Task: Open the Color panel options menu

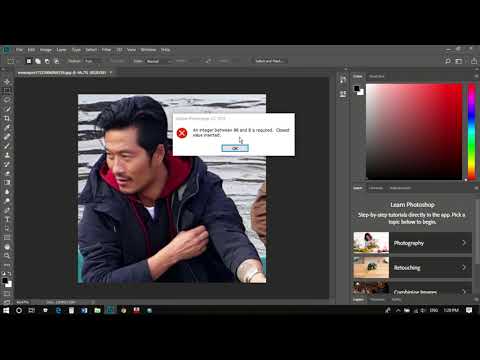Action: click(477, 76)
